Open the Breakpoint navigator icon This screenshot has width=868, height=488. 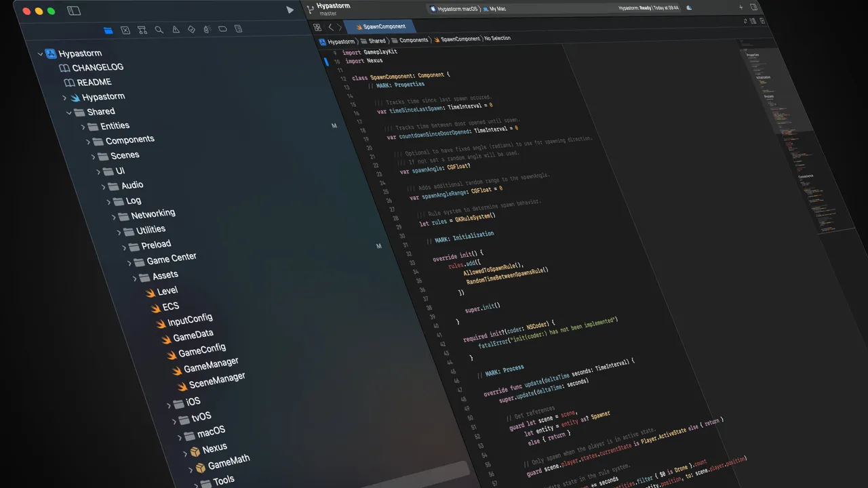tap(222, 29)
